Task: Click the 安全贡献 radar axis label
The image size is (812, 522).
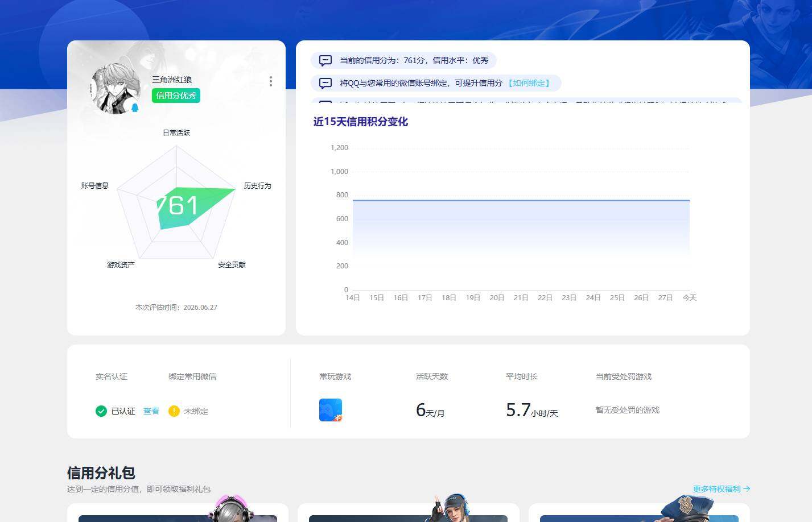Action: point(232,265)
